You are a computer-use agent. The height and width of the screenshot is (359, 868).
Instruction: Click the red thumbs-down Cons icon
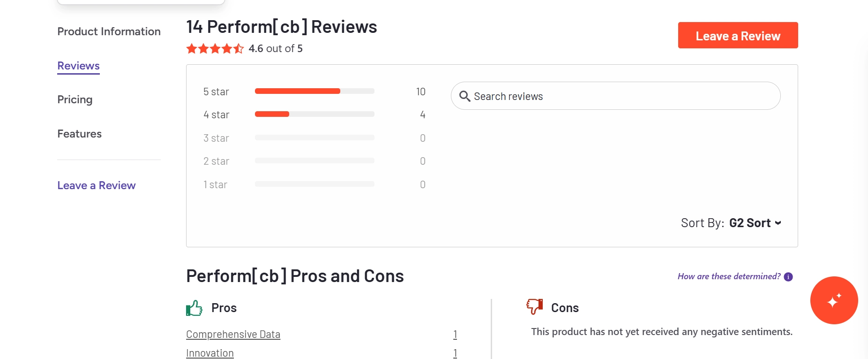(534, 306)
